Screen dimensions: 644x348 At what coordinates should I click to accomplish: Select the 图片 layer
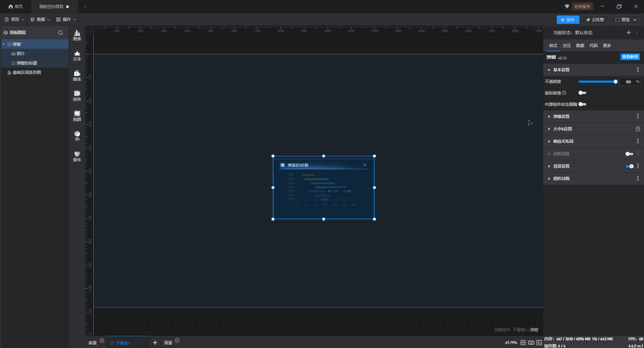click(35, 54)
